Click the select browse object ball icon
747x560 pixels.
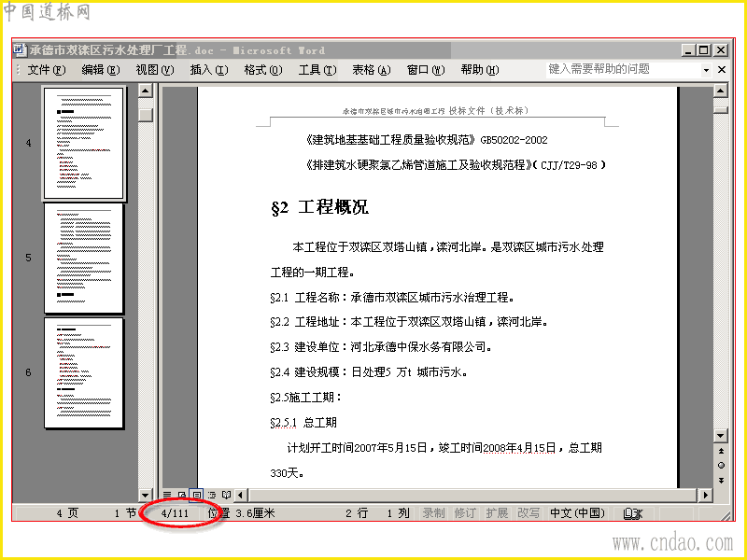click(721, 465)
